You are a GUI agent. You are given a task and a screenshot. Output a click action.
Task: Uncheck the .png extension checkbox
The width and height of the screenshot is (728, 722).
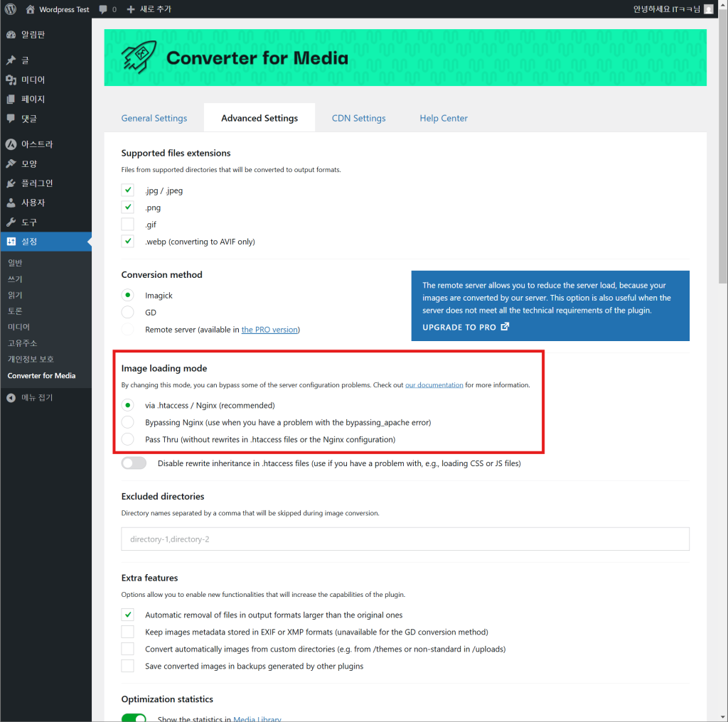click(x=128, y=208)
